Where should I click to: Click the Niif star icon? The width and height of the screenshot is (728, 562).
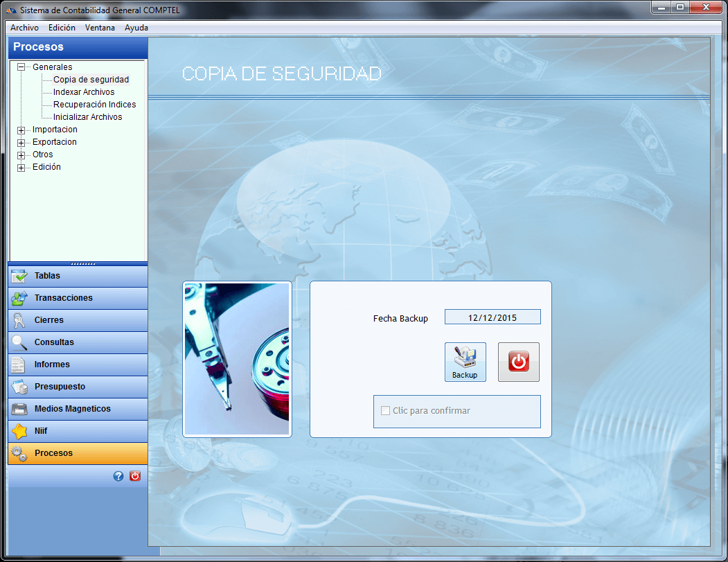tap(19, 432)
